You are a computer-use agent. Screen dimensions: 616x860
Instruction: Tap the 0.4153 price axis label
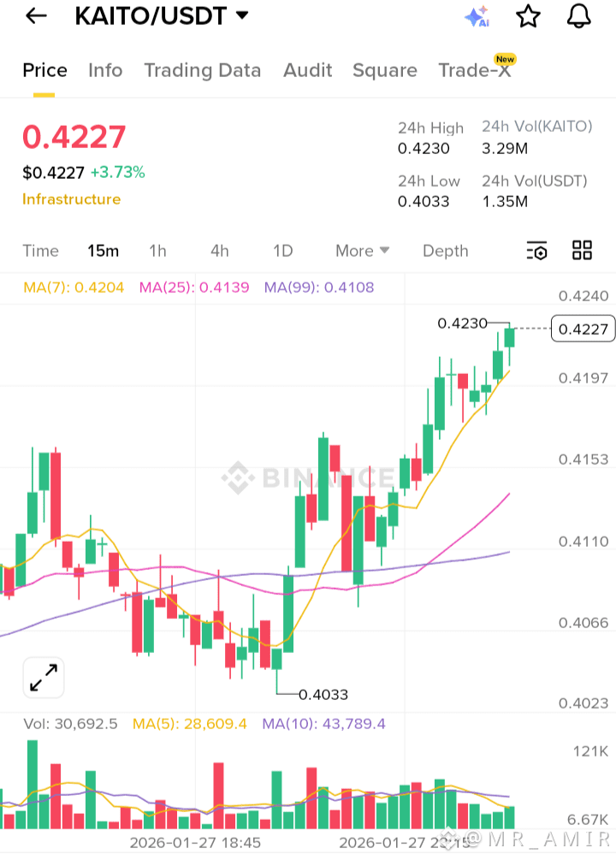[x=583, y=460]
